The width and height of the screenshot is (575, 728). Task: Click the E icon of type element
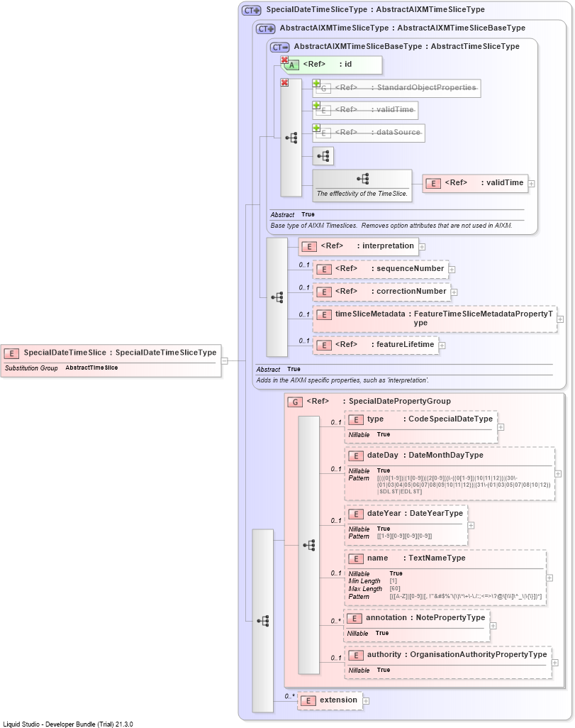coord(355,420)
